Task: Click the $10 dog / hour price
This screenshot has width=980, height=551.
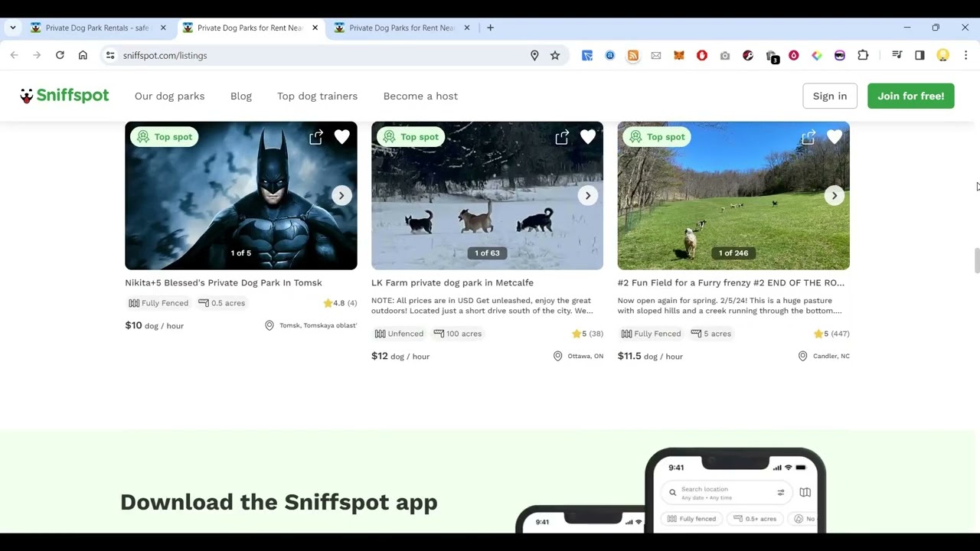Action: [154, 325]
